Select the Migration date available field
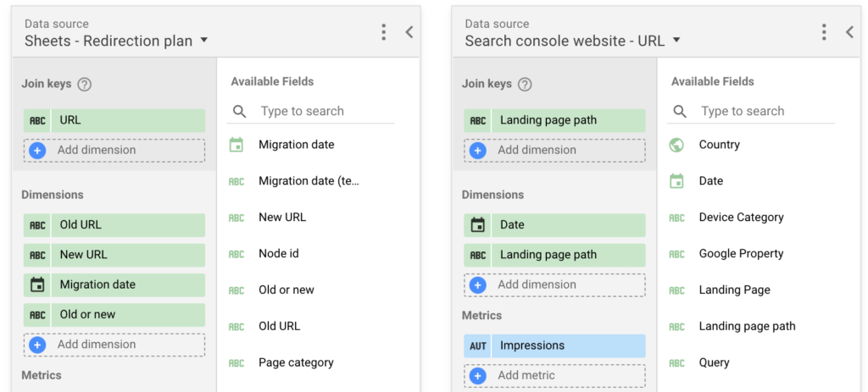 [296, 145]
